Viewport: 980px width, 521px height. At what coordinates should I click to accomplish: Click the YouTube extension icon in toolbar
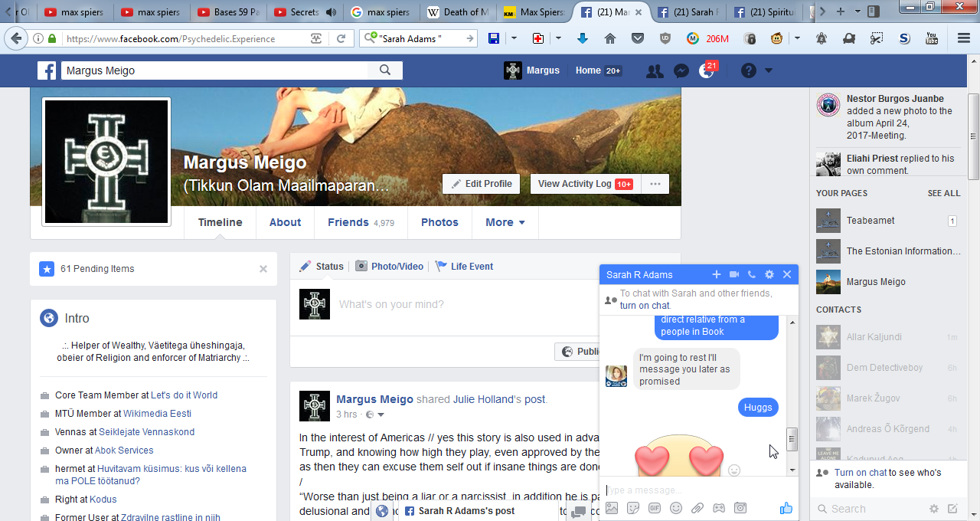(x=932, y=38)
